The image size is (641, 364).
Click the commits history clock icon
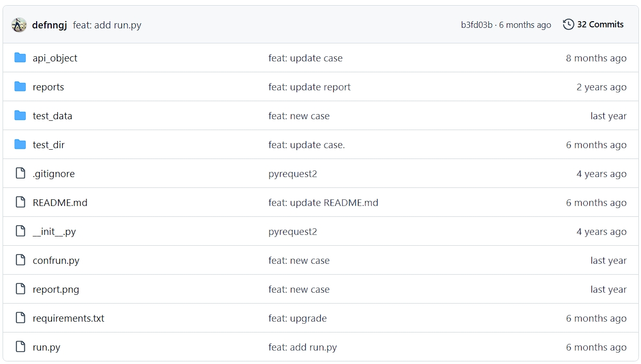(x=568, y=24)
